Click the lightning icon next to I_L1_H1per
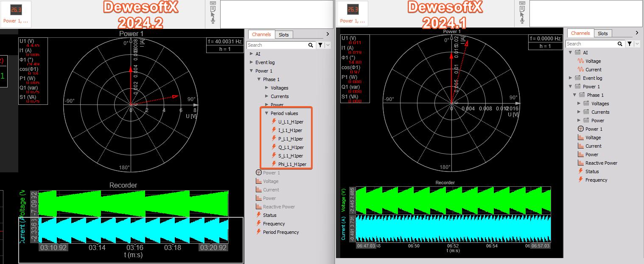This screenshot has height=264, width=644. tap(274, 130)
